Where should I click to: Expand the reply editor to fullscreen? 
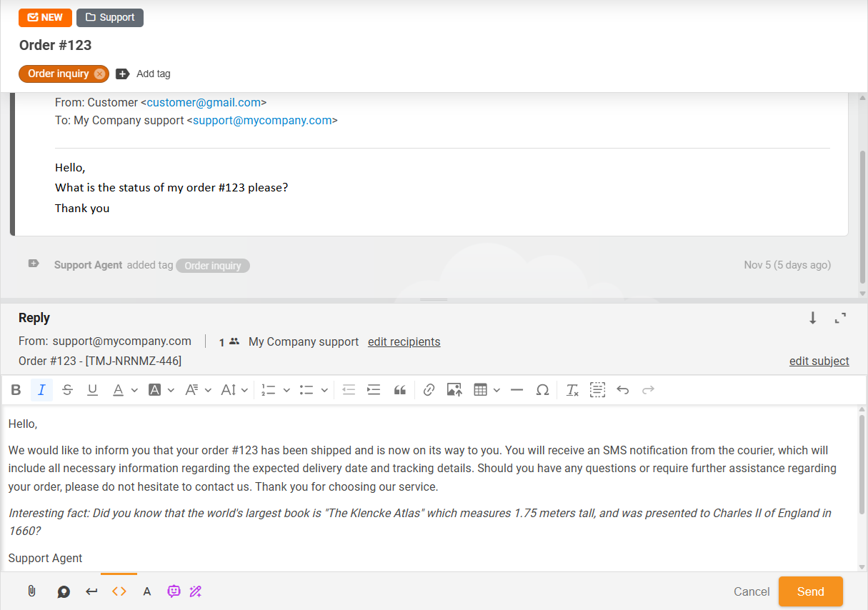(x=841, y=319)
